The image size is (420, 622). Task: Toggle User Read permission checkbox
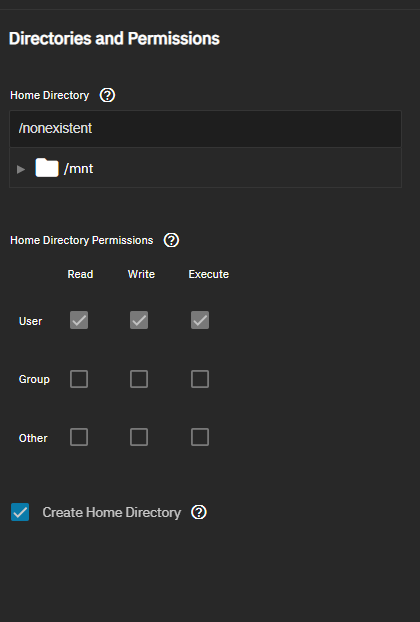click(x=79, y=320)
